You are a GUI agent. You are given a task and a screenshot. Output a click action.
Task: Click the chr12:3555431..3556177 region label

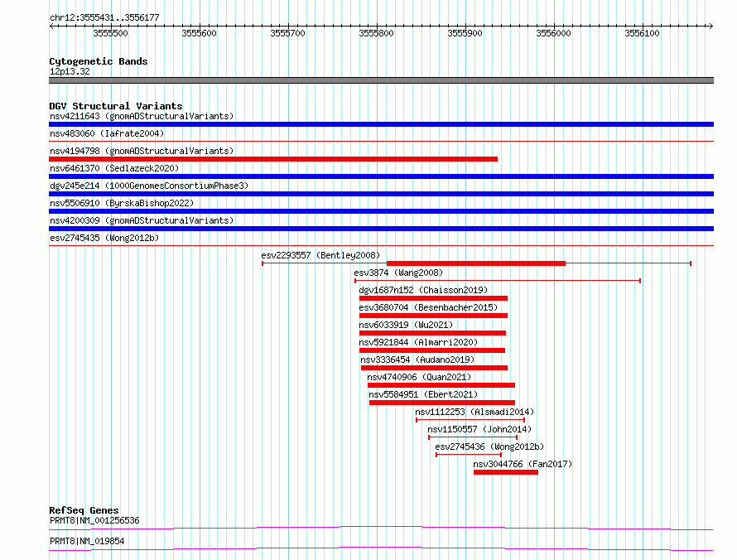[104, 17]
